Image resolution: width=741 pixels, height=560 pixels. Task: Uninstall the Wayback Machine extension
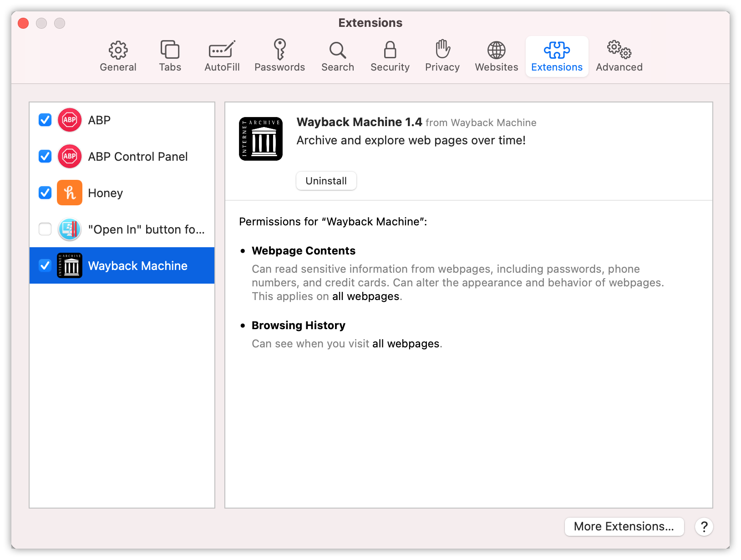[x=326, y=181]
